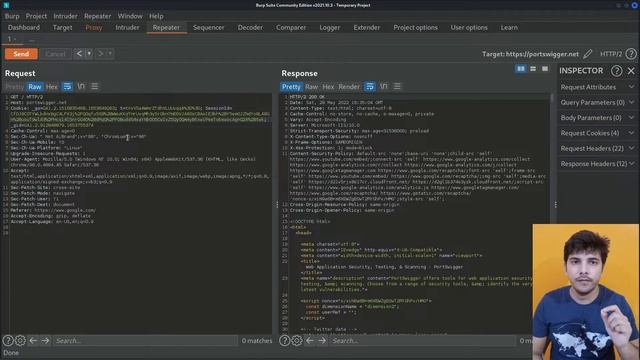This screenshot has height=360, width=640.
Task: Open the Project options tab
Action: 416,27
